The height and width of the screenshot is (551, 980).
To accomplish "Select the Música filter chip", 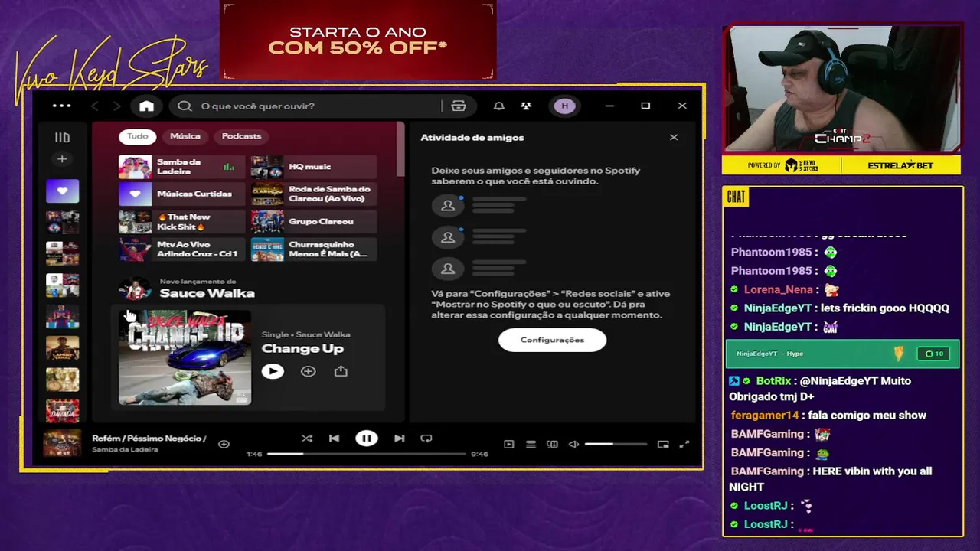I will (x=185, y=136).
